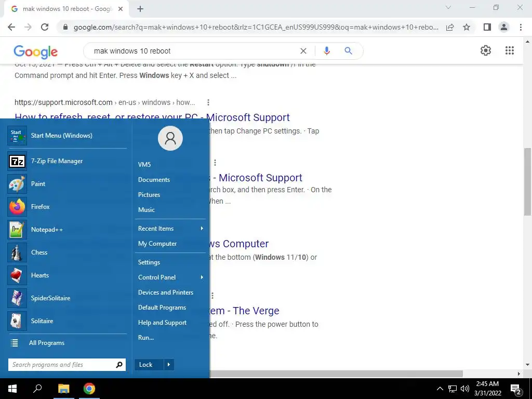This screenshot has width=532, height=399.
Task: Click Chrome back arrow
Action: (x=11, y=27)
